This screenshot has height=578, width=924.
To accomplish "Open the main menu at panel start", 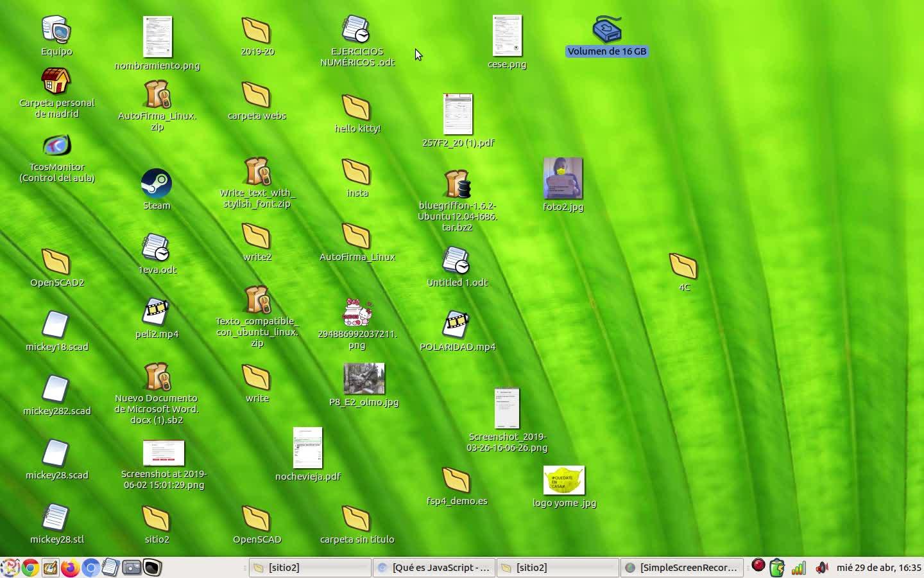I will point(10,568).
